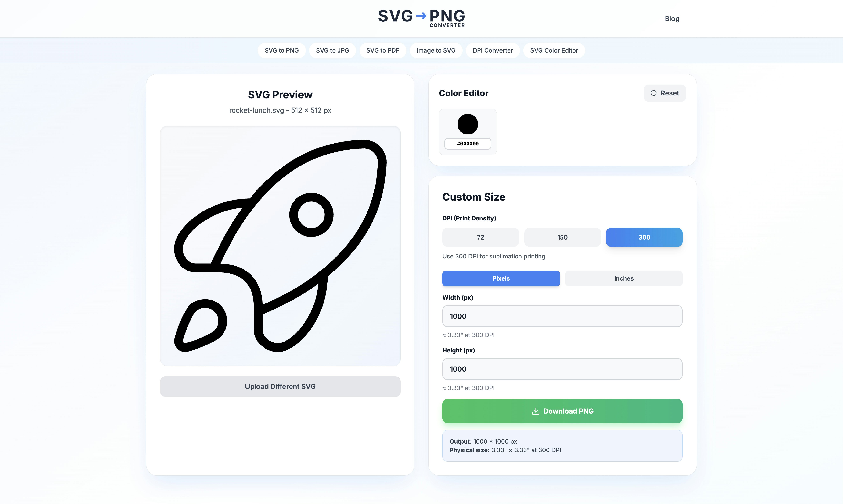Open the SVG Color Editor tool

pyautogui.click(x=554, y=50)
